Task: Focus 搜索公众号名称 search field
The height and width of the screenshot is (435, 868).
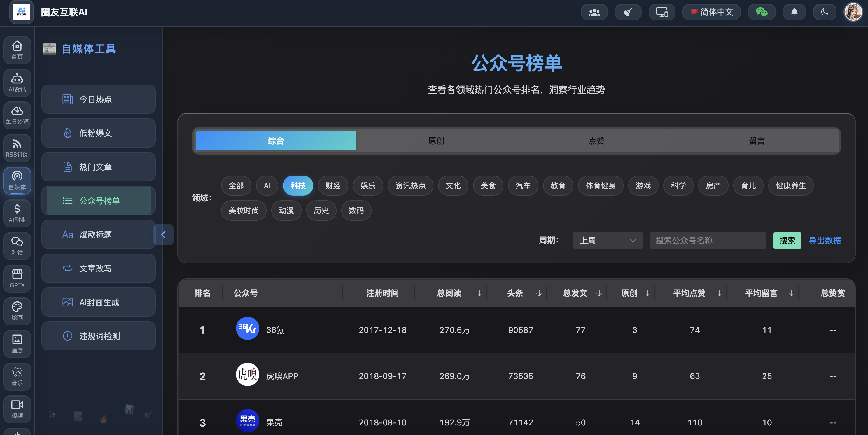Action: click(708, 241)
